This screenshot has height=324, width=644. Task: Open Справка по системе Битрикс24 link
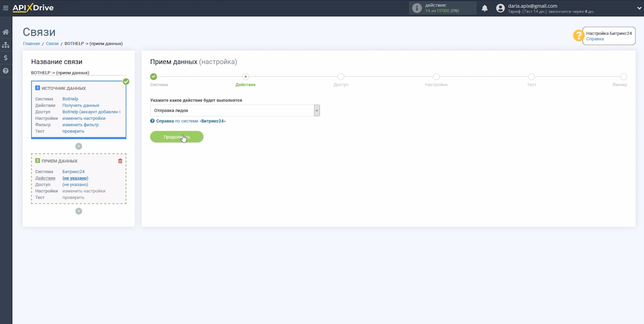click(191, 121)
